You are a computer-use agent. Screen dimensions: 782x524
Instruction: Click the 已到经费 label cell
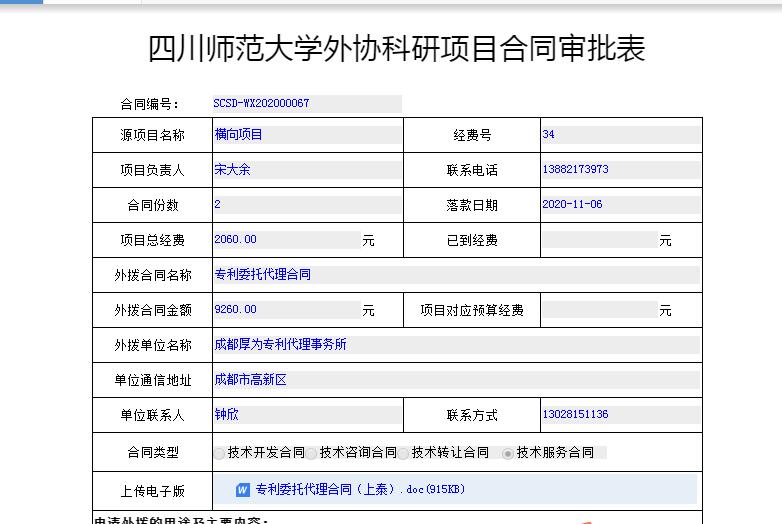(472, 240)
